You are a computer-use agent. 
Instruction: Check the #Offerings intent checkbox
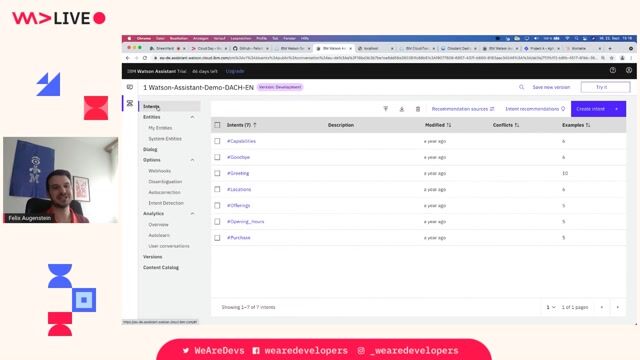[x=217, y=205]
